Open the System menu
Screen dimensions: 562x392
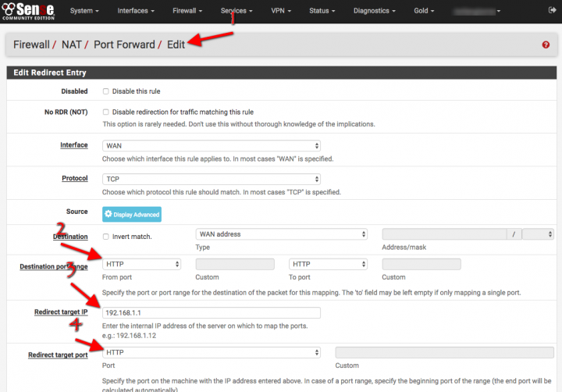coord(84,11)
